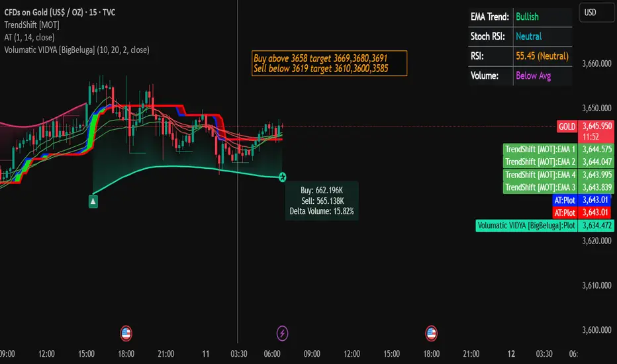This screenshot has height=364, width=617.
Task: Click the date 12 on time axis
Action: (x=511, y=354)
